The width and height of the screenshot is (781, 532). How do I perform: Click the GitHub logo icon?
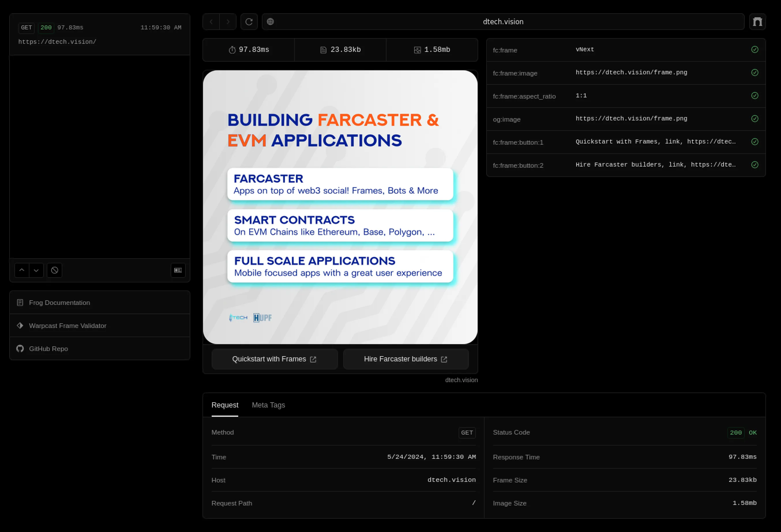click(20, 349)
